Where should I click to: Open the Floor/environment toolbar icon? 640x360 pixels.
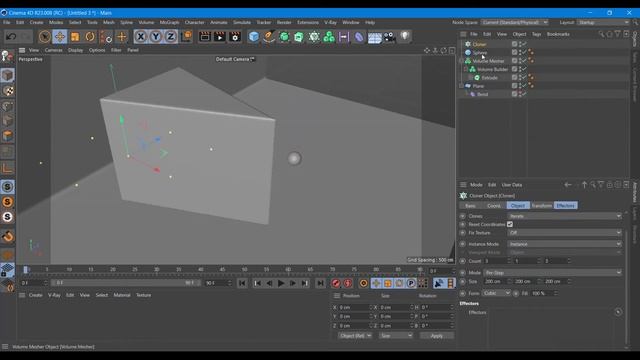point(374,37)
